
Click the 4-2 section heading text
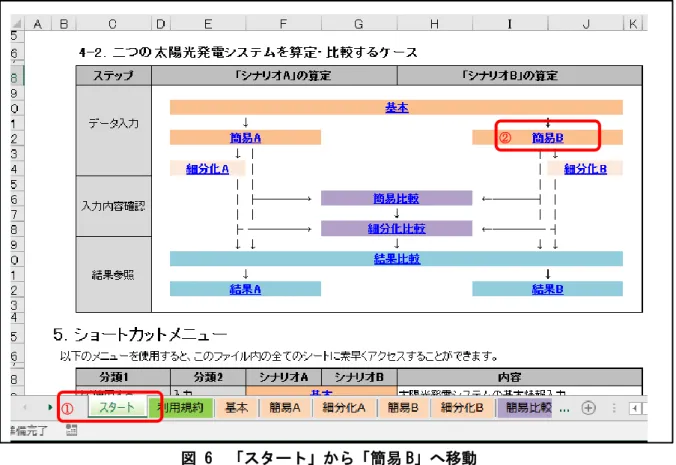pos(248,53)
